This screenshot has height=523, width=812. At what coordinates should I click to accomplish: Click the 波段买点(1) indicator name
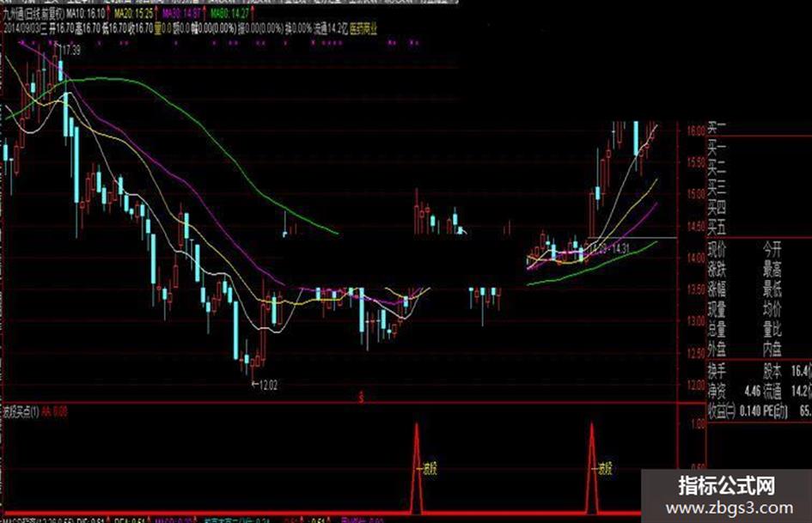coord(21,412)
